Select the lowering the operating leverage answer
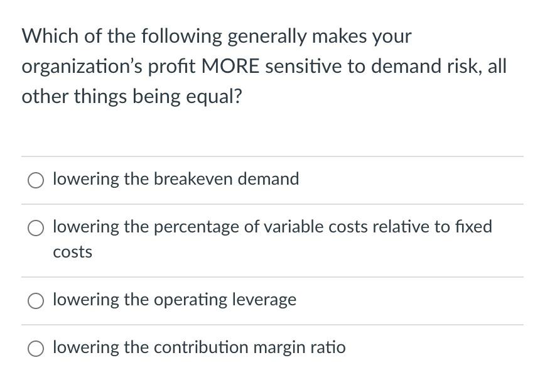This screenshot has width=540, height=392. coord(36,300)
